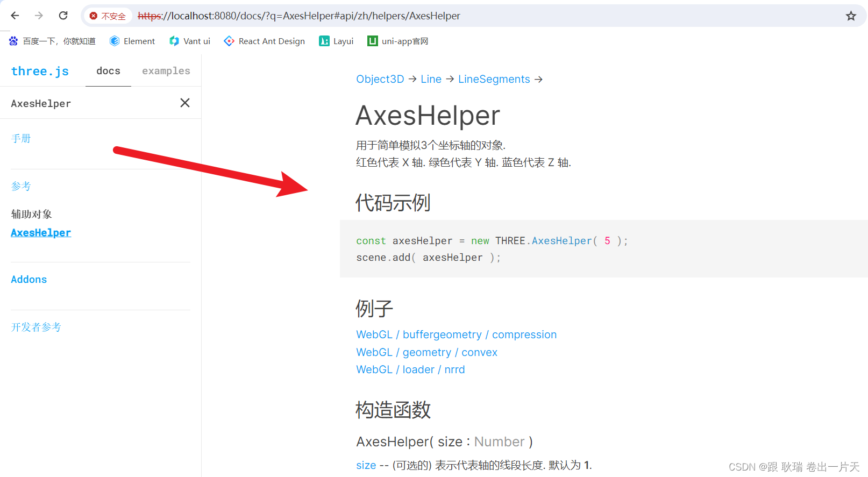
Task: Open the 百度一下，你就知道 bookmark
Action: [x=52, y=41]
